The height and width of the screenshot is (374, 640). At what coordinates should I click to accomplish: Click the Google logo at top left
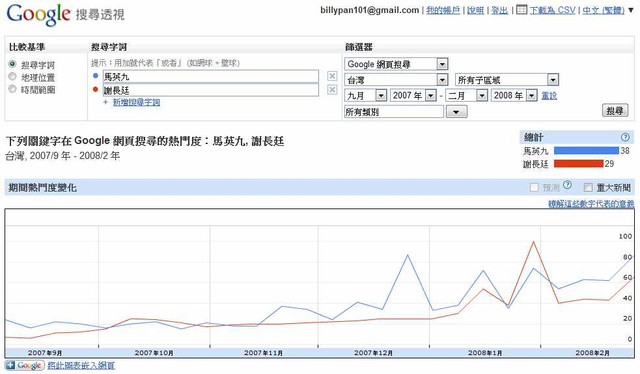(38, 14)
